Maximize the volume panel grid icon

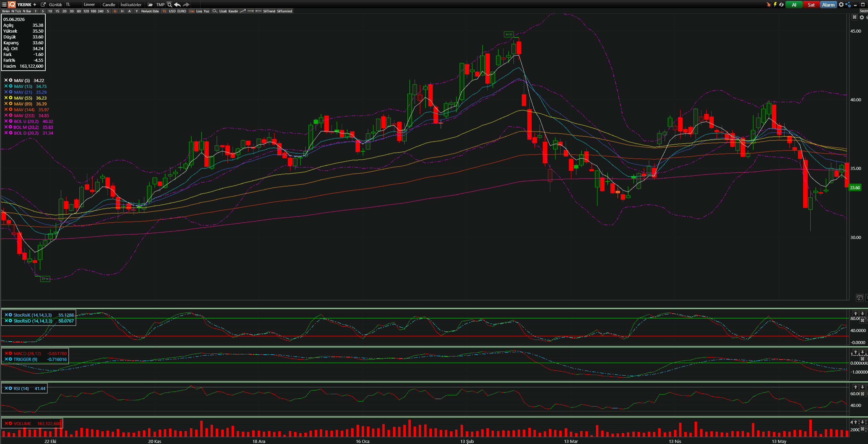862,429
